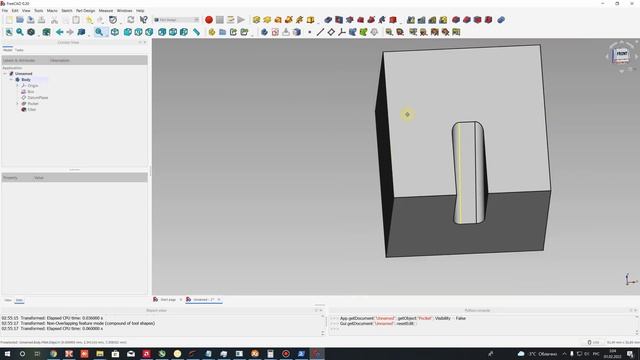The image size is (640, 360).
Task: Click the Save document icon
Action: pyautogui.click(x=31, y=20)
